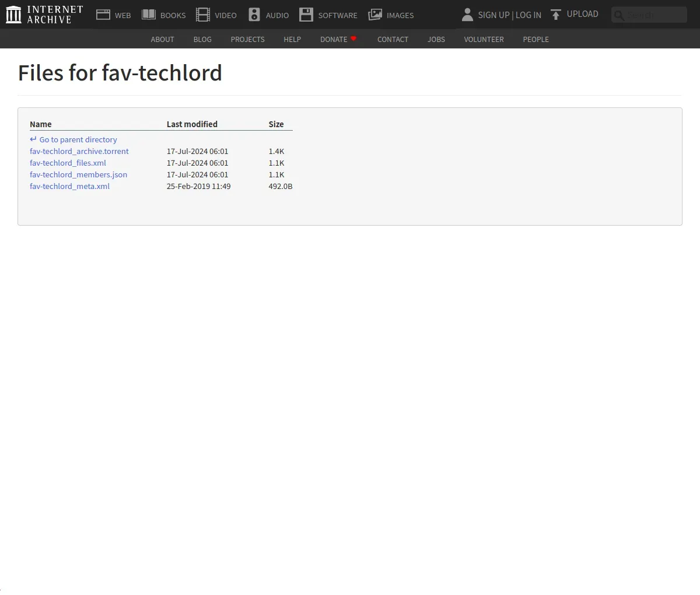Open the PEOPLE page
This screenshot has width=700, height=595.
pyautogui.click(x=535, y=40)
